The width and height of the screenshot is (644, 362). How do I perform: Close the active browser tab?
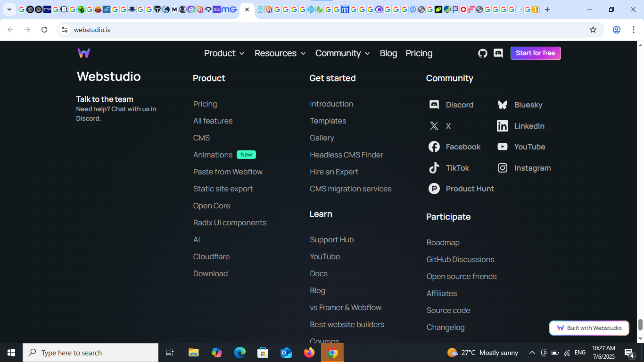click(x=247, y=9)
